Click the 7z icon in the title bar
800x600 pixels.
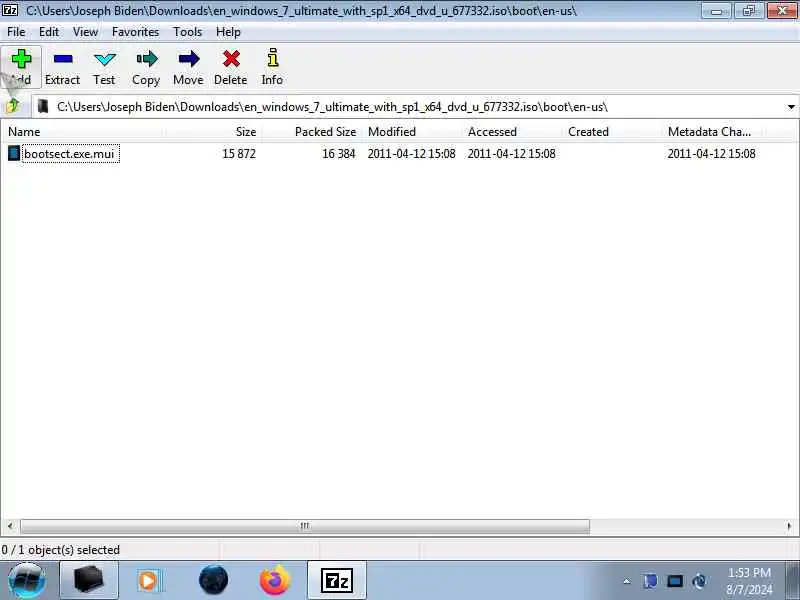coord(10,10)
